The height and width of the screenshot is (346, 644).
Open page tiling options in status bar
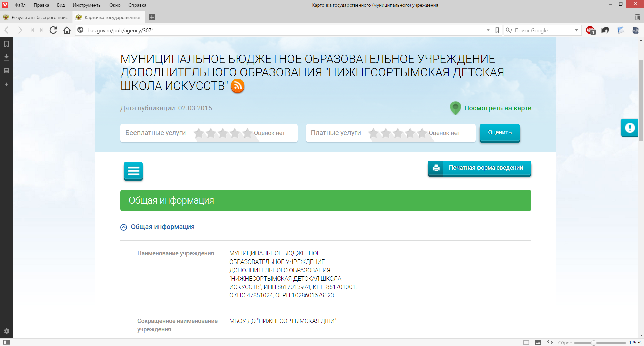[526, 342]
